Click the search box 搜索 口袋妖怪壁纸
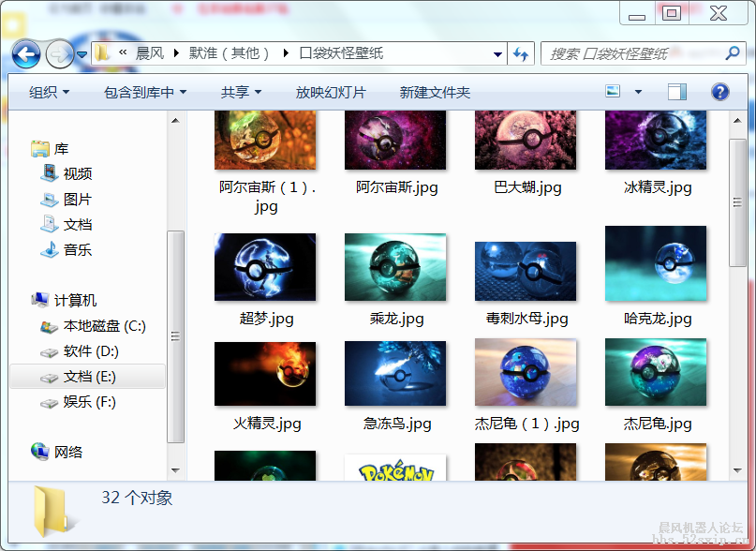 637,53
